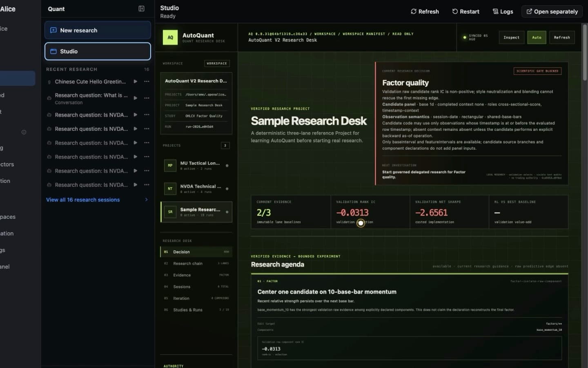Image resolution: width=588 pixels, height=368 pixels.
Task: Click the run-2026_e045d4 run value
Action: pyautogui.click(x=199, y=127)
